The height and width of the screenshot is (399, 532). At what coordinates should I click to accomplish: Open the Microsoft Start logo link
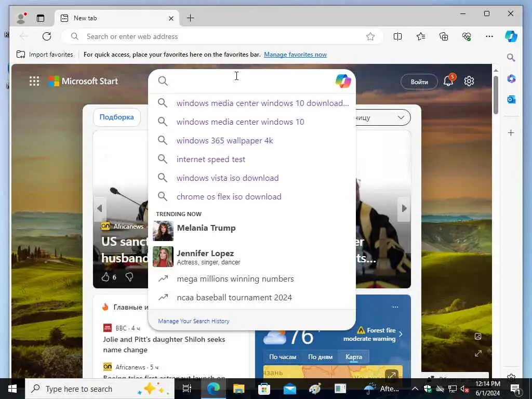pos(83,81)
